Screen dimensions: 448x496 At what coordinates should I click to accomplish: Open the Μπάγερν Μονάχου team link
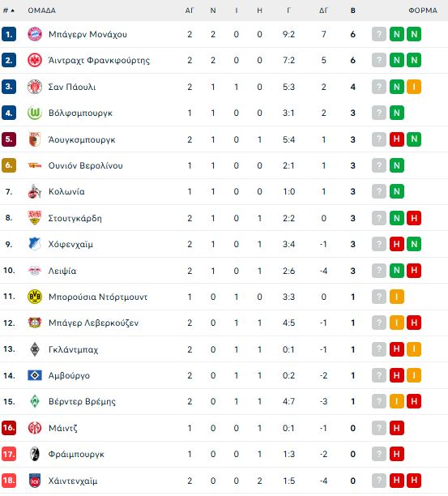coord(87,34)
